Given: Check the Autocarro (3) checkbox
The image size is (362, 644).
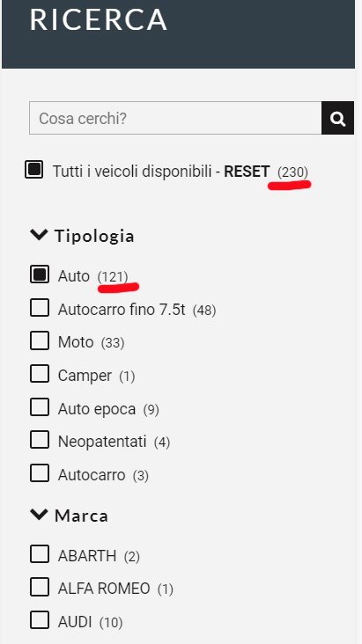Looking at the screenshot, I should point(40,473).
